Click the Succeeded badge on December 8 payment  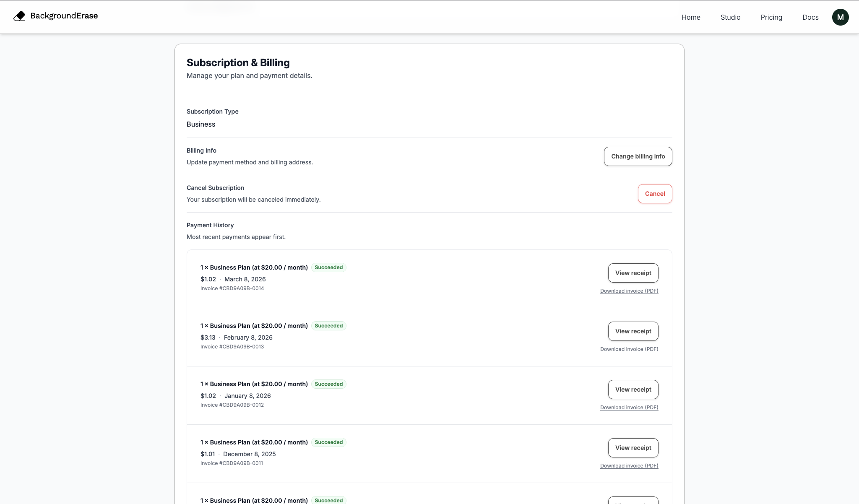(x=329, y=442)
